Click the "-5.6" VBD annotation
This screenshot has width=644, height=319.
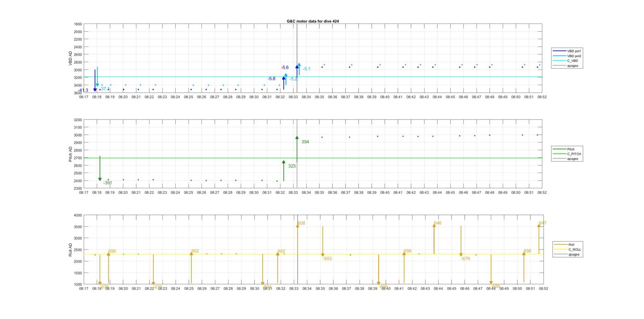point(285,68)
